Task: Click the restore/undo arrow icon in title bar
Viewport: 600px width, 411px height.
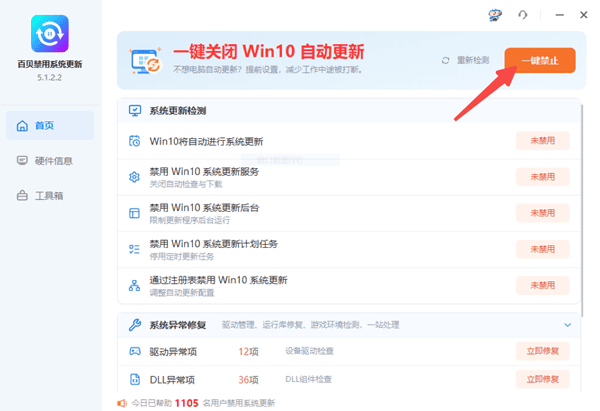Action: (523, 15)
